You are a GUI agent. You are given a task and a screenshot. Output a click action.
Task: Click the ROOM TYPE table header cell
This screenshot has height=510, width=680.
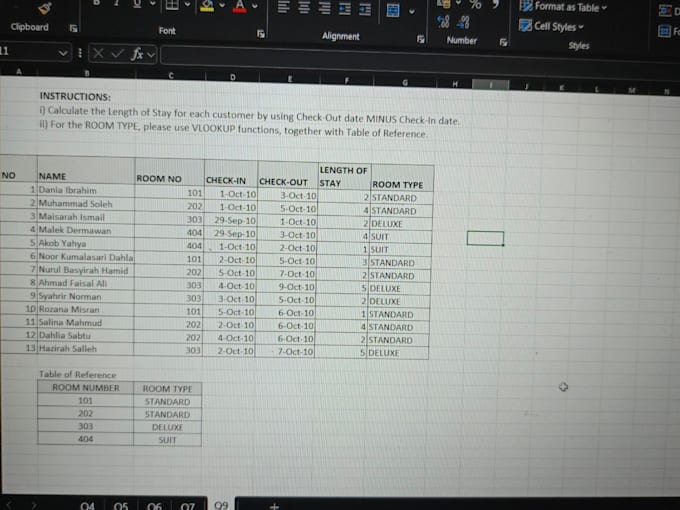coord(402,178)
